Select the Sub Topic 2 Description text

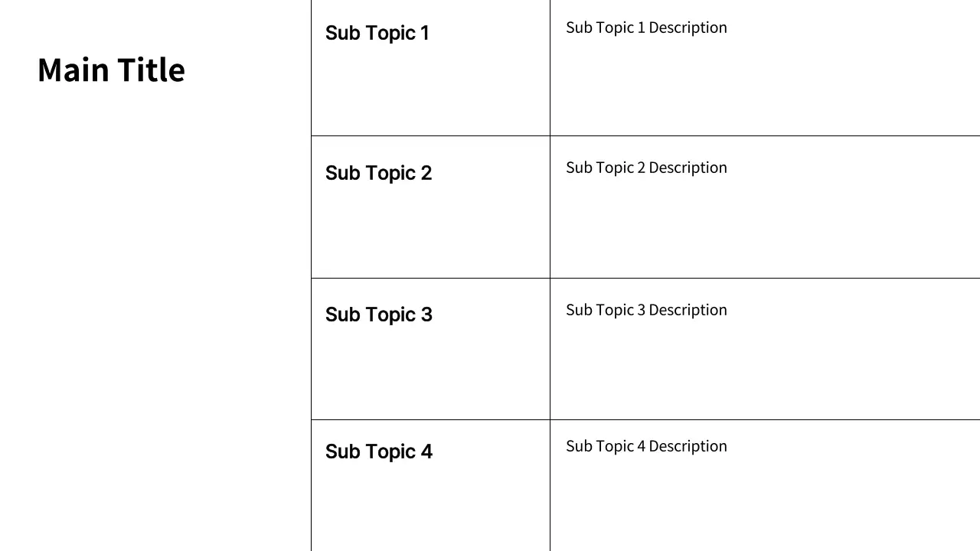click(x=646, y=168)
